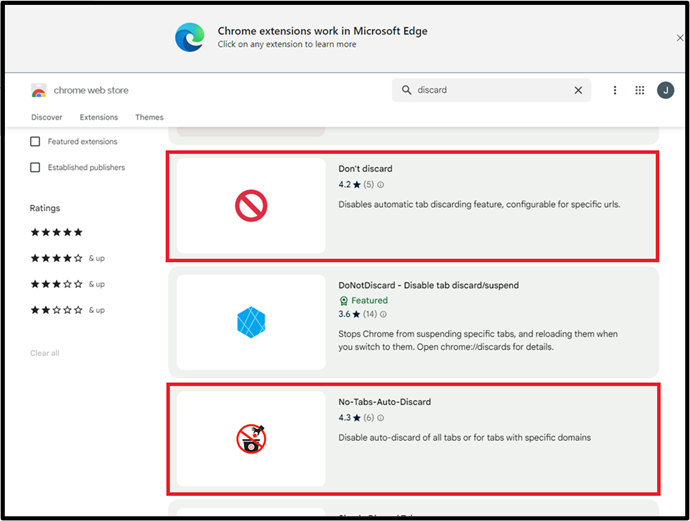Switch to the Extensions tab
690x521 pixels.
pos(99,117)
